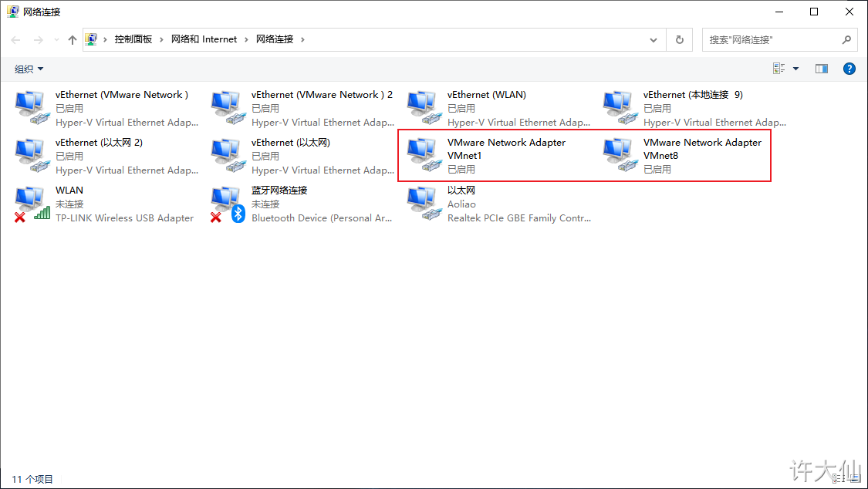The image size is (868, 489).
Task: Navigate to 网络和 Internet breadcrumb
Action: (204, 39)
